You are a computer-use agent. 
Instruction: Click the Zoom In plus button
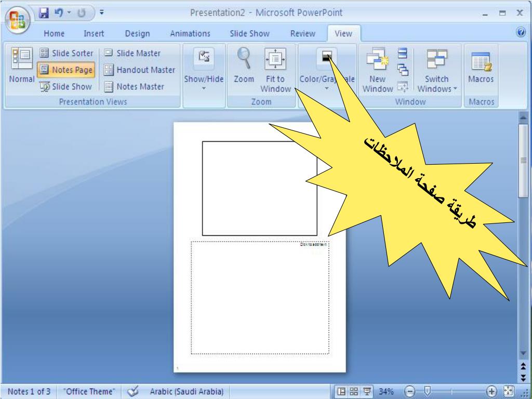pos(491,392)
